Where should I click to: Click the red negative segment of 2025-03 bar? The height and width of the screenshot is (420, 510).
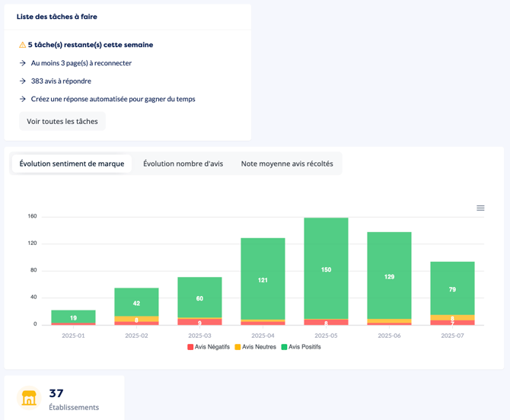[199, 322]
